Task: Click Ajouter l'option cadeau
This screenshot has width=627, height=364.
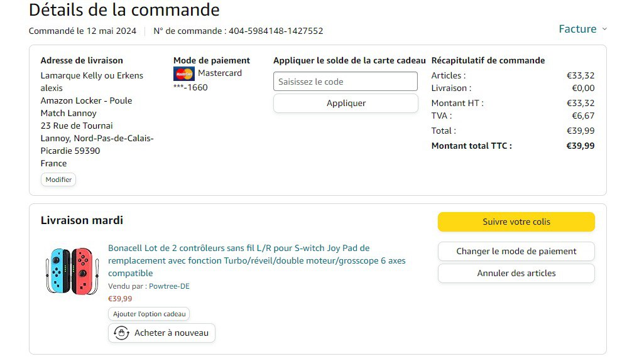Action: [x=149, y=314]
